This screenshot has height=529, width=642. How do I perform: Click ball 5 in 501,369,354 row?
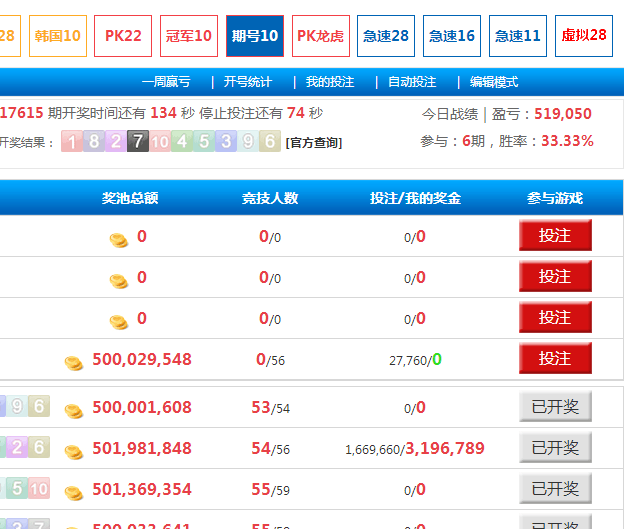(x=17, y=488)
